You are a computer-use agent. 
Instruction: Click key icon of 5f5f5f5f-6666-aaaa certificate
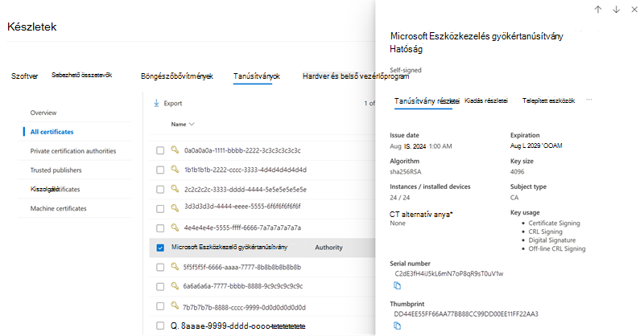pyautogui.click(x=175, y=267)
